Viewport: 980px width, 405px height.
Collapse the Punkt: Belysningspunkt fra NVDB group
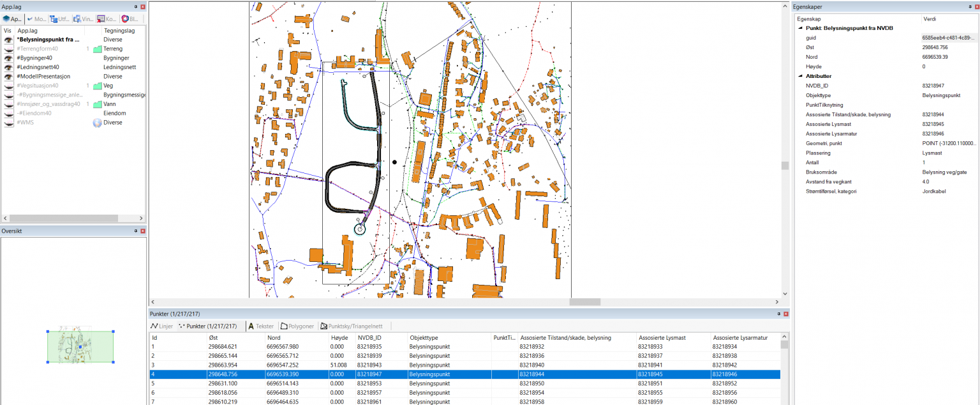point(800,28)
